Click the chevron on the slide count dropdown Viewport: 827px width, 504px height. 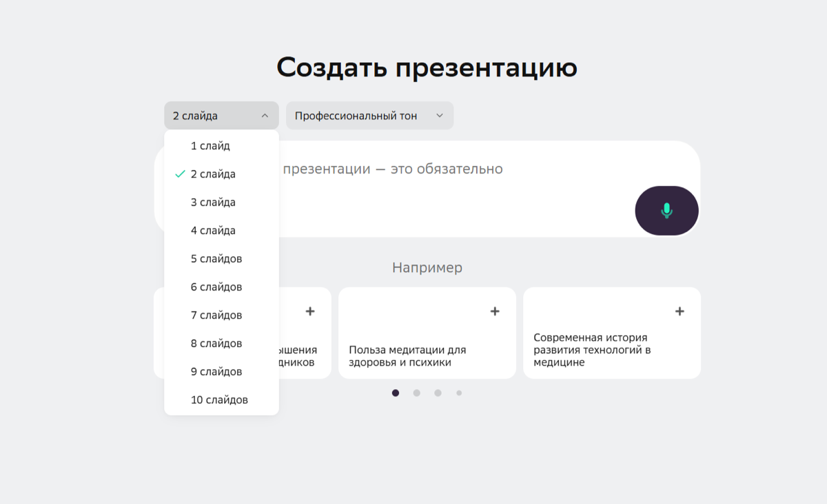click(x=266, y=115)
